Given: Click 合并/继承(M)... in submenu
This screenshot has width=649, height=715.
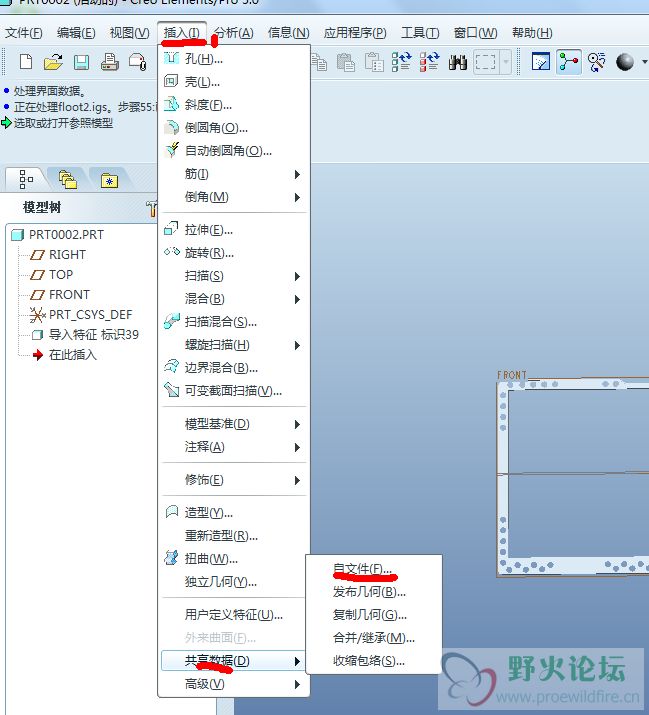Looking at the screenshot, I should click(x=374, y=637).
